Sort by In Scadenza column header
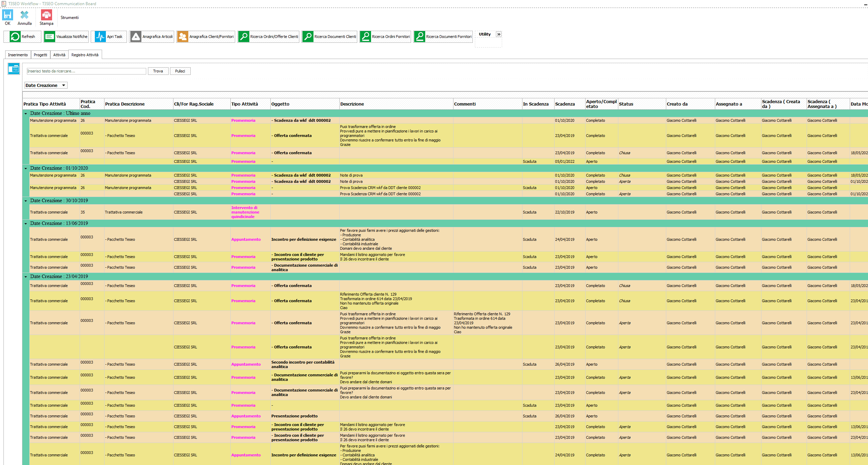The image size is (868, 465). click(538, 104)
